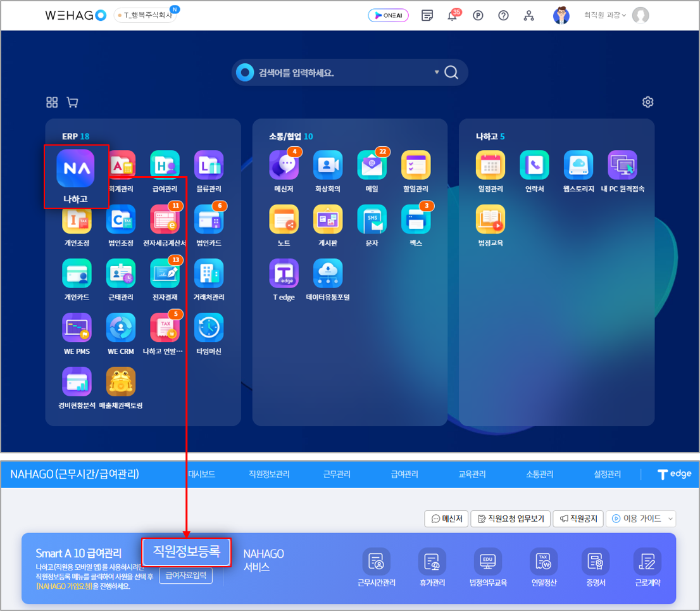The width and height of the screenshot is (700, 611).
Task: Start the 화상회의 app
Action: coord(328,165)
